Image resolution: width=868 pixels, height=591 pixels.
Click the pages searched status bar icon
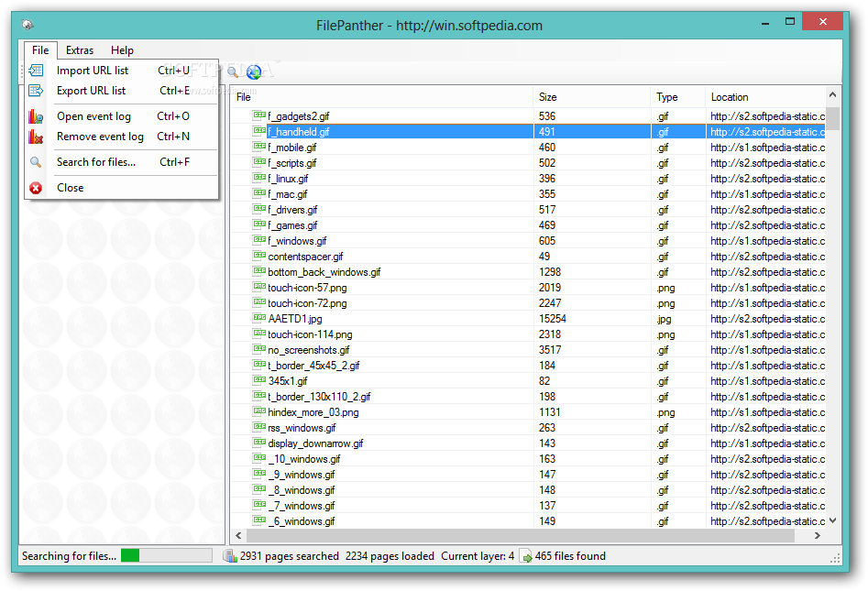(230, 556)
